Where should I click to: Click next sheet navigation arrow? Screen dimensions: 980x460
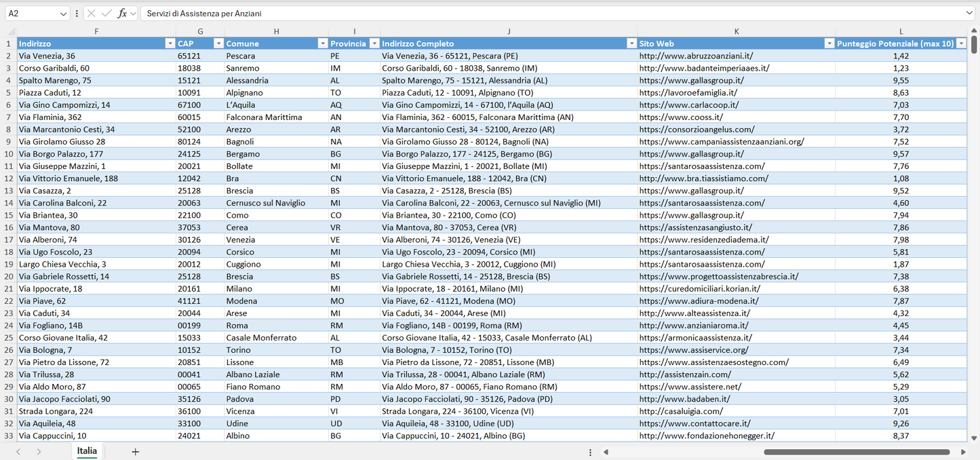[x=39, y=452]
